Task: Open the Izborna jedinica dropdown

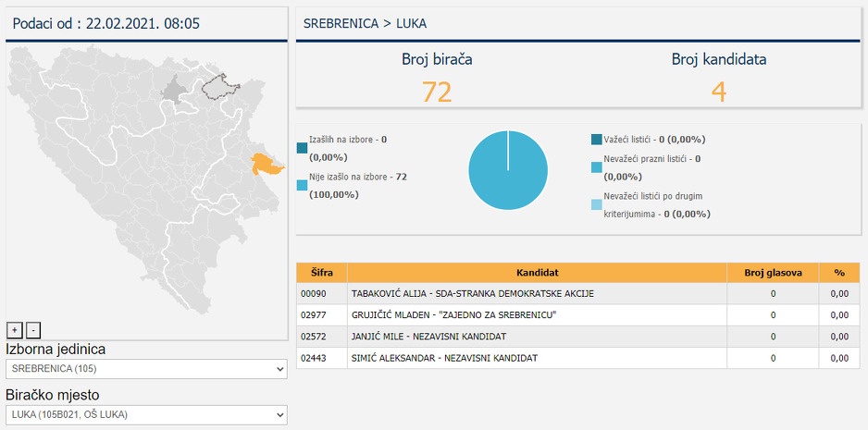Action: [147, 369]
